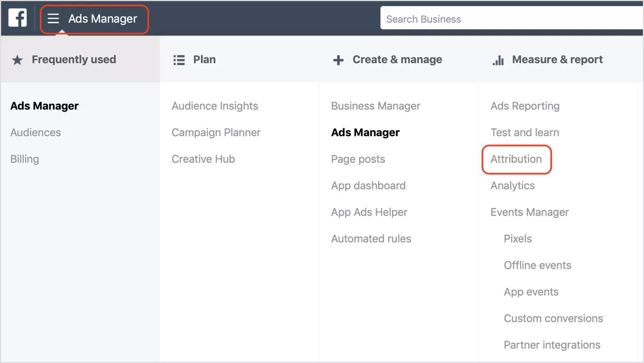The image size is (644, 363).
Task: Open Automated rules
Action: point(371,239)
